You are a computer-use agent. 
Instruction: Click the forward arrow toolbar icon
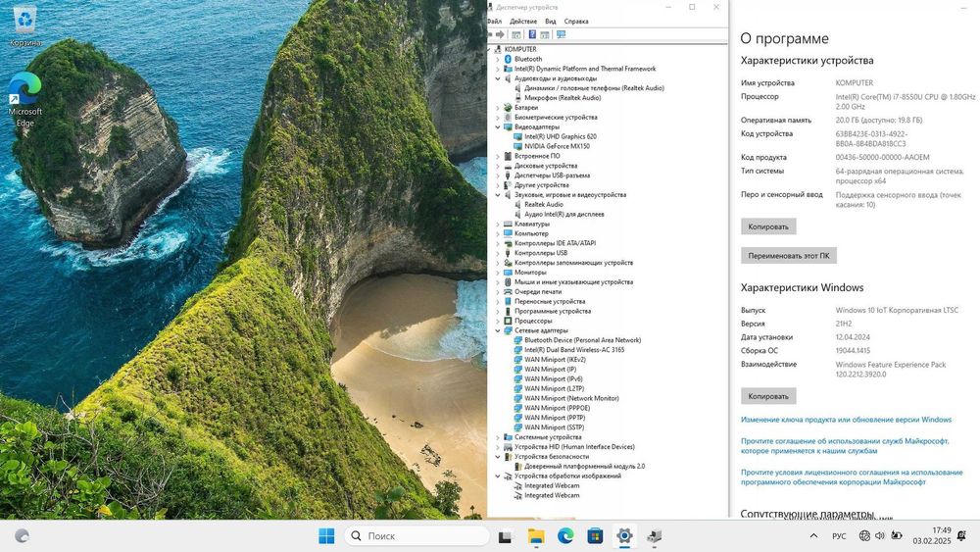[500, 35]
